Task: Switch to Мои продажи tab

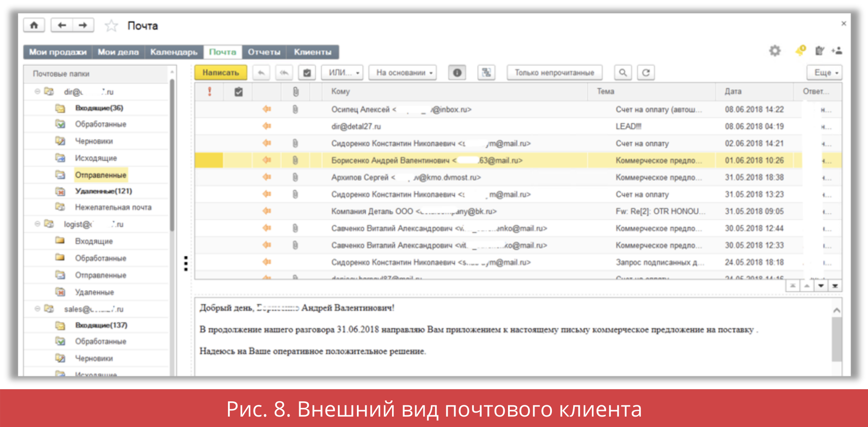Action: [x=58, y=52]
